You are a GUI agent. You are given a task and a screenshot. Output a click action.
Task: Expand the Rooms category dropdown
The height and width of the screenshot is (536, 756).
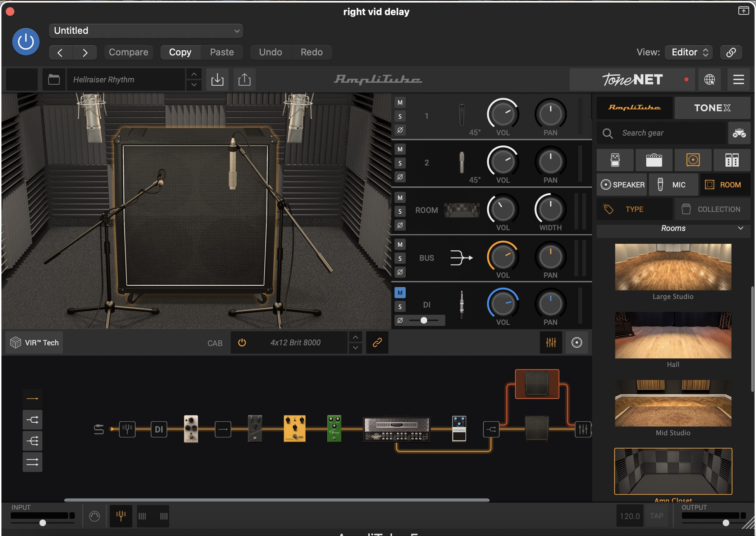tap(673, 228)
